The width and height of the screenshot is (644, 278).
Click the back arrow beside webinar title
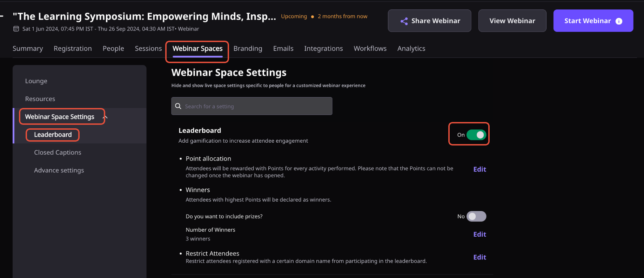point(2,16)
